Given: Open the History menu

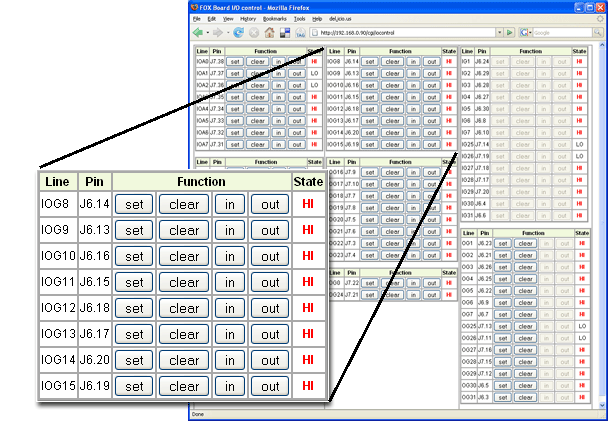Looking at the screenshot, I should click(248, 19).
